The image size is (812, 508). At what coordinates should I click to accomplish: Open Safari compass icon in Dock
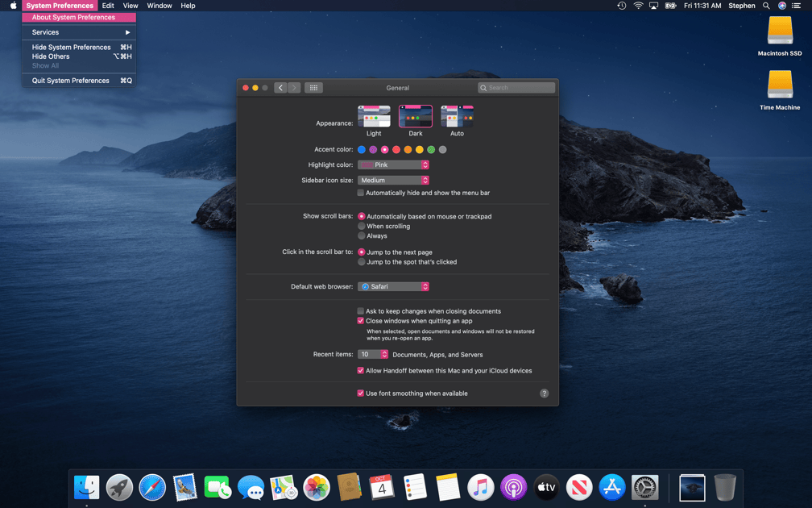pyautogui.click(x=152, y=487)
